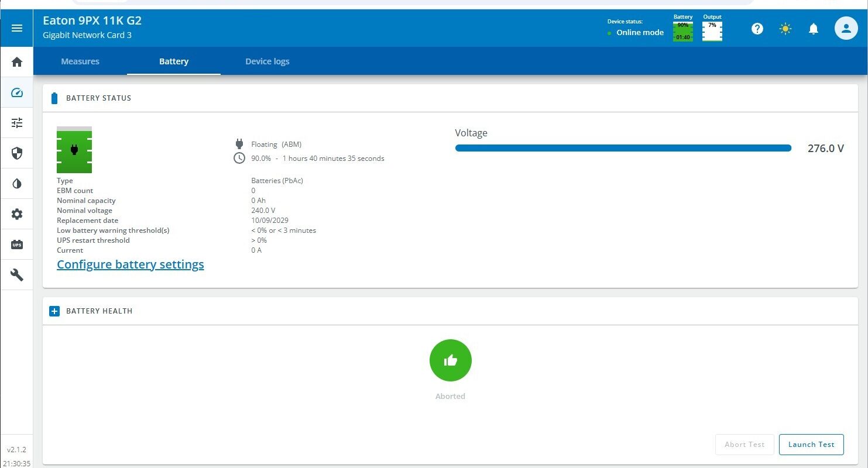The image size is (868, 468).
Task: Open the Protection shield sidebar icon
Action: point(17,153)
